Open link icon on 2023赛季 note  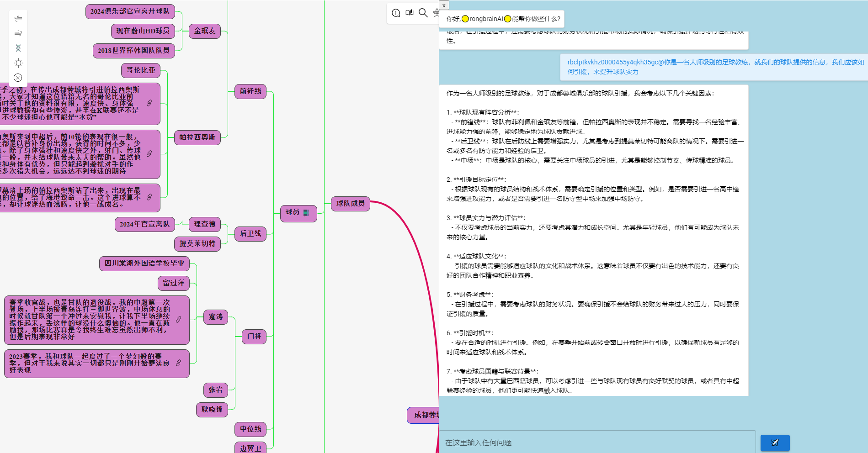coord(178,363)
